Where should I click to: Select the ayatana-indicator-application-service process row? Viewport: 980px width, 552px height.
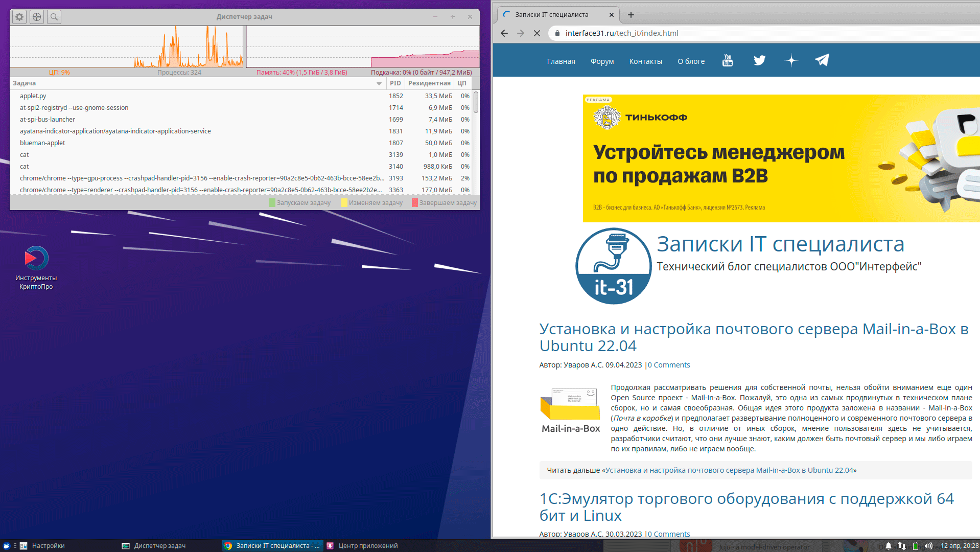tap(241, 131)
